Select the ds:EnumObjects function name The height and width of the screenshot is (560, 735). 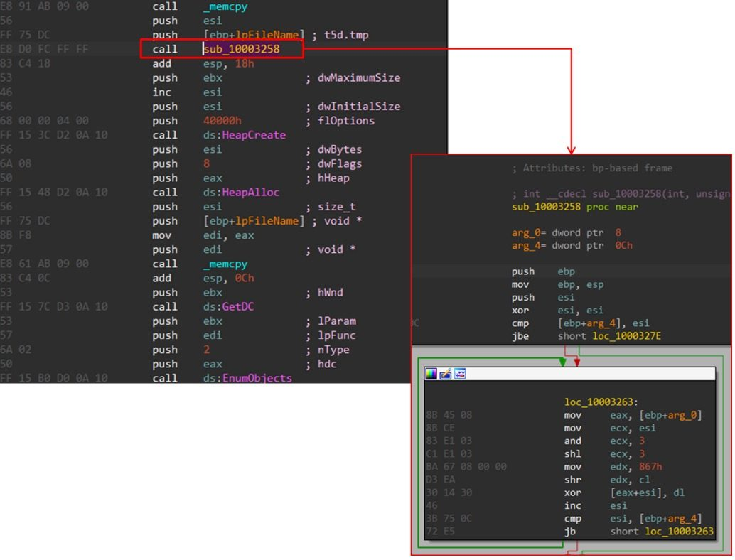click(247, 378)
